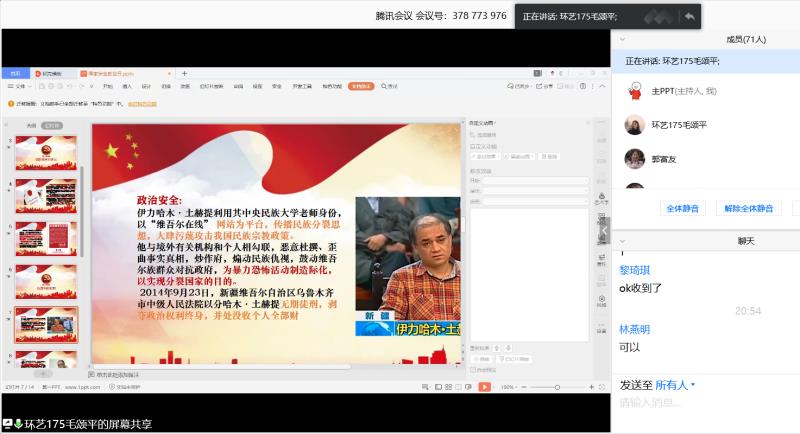Image resolution: width=800 pixels, height=434 pixels.
Task: Switch to the 稻壳 template tab
Action: [53, 73]
